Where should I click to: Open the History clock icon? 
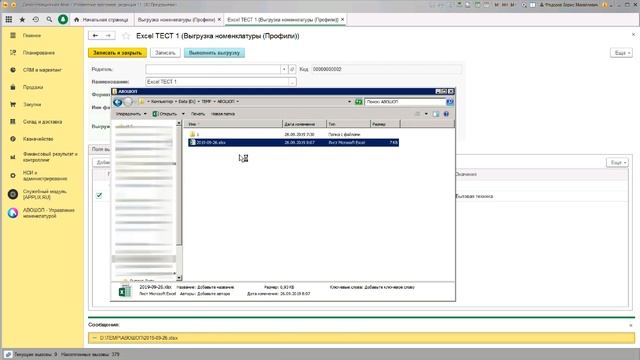pos(36,20)
